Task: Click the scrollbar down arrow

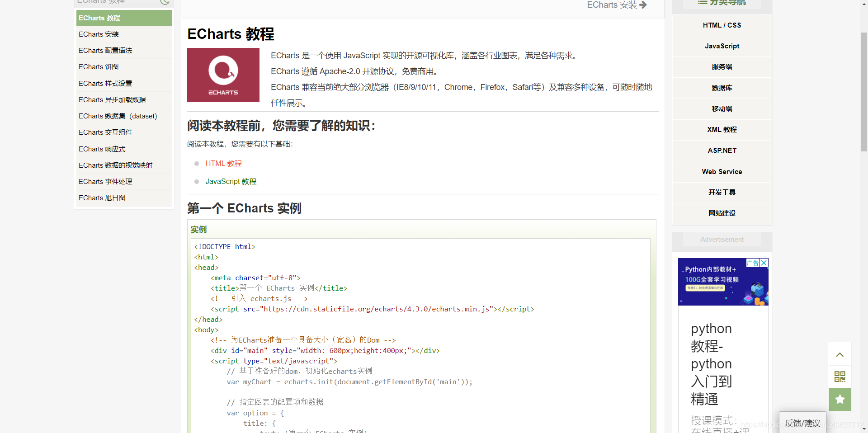Action: pos(864,429)
